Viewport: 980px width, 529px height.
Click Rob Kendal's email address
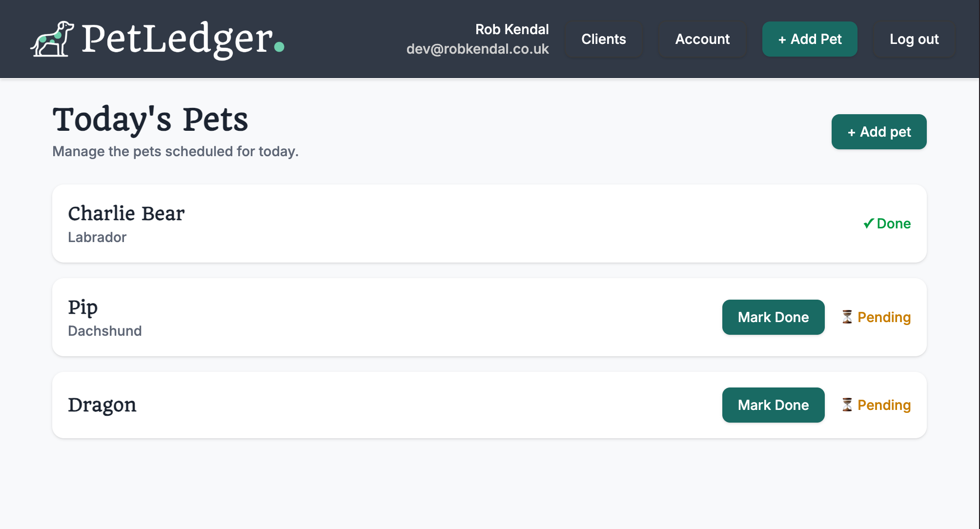pyautogui.click(x=478, y=48)
